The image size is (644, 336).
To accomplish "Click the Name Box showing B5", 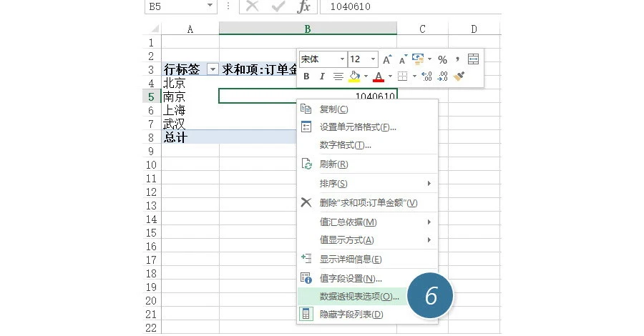I will tap(175, 6).
